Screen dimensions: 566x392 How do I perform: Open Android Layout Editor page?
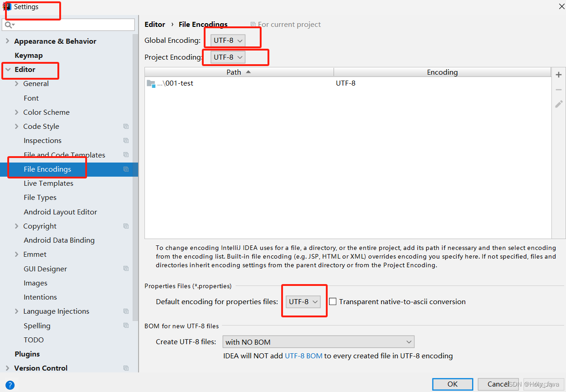60,212
